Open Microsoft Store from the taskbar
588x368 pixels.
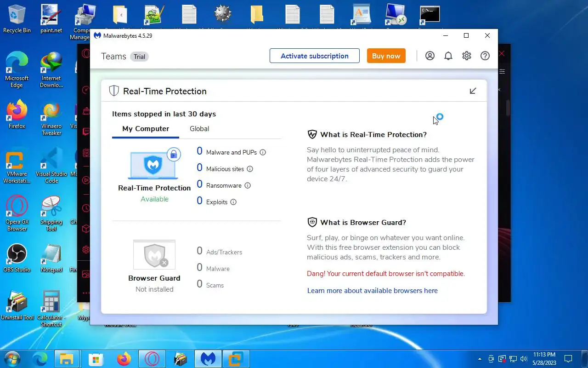[x=96, y=359]
